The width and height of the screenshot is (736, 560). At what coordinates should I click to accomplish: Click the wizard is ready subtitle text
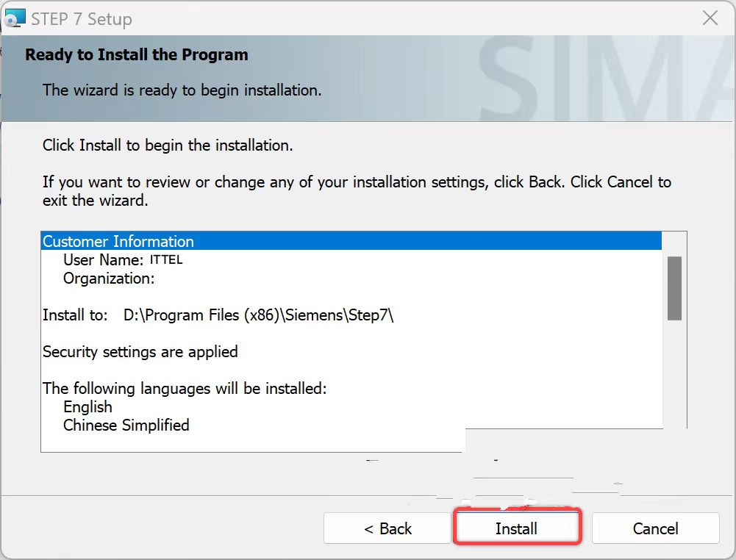click(182, 90)
